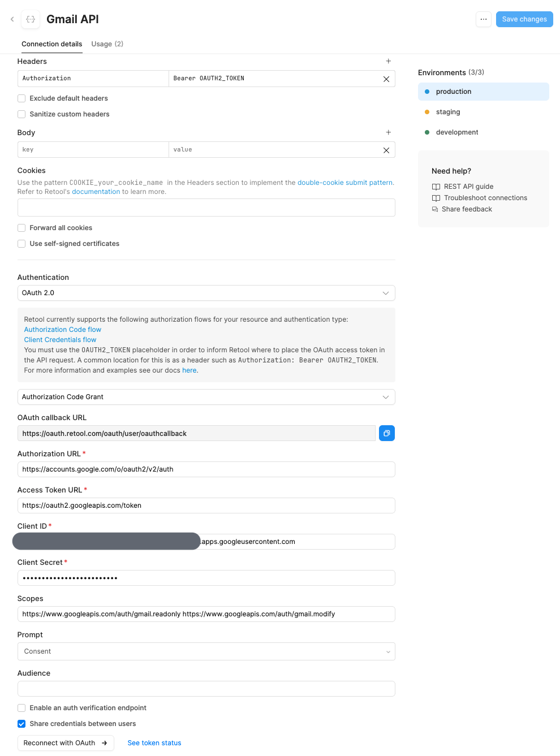Open the See token status link
The image size is (560, 756).
pos(154,743)
